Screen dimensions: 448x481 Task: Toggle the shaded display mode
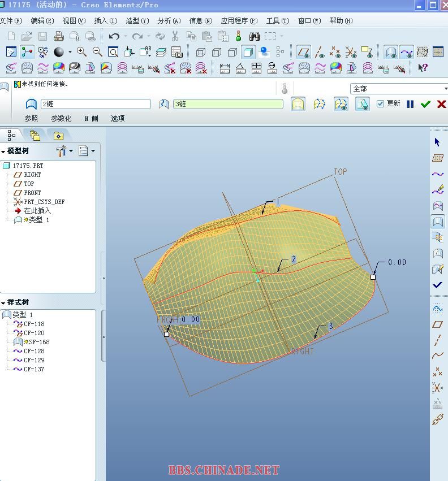pos(248,52)
